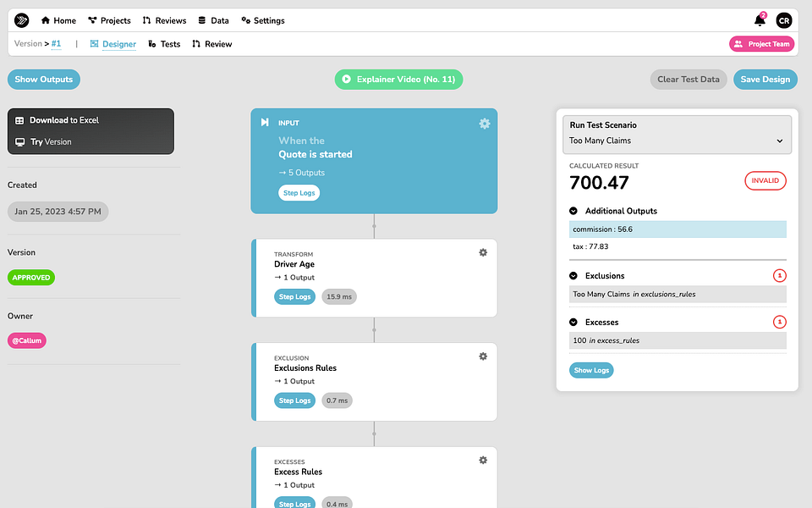Collapse the Additional Outputs section
Image resolution: width=812 pixels, height=508 pixels.
pyautogui.click(x=573, y=211)
